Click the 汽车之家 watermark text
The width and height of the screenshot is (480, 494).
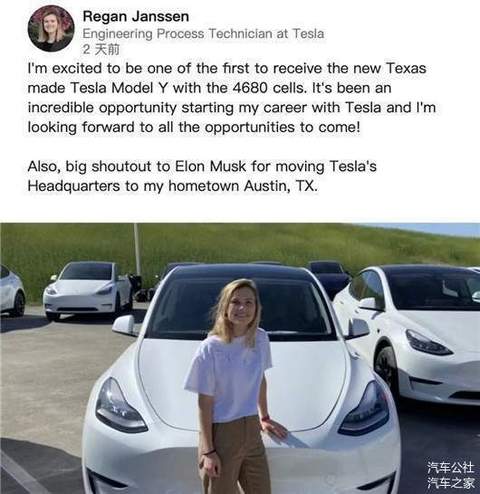(x=451, y=482)
